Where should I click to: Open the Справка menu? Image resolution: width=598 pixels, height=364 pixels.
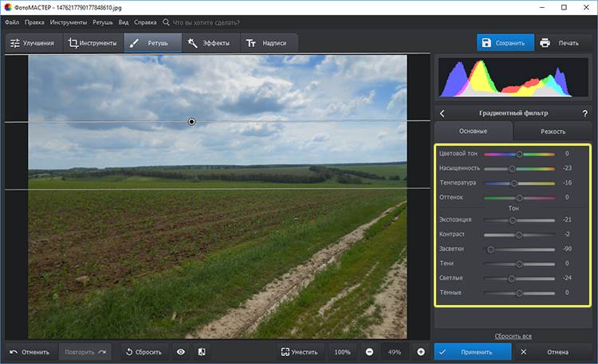145,22
